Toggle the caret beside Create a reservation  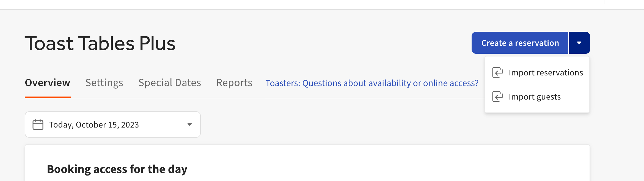(579, 43)
